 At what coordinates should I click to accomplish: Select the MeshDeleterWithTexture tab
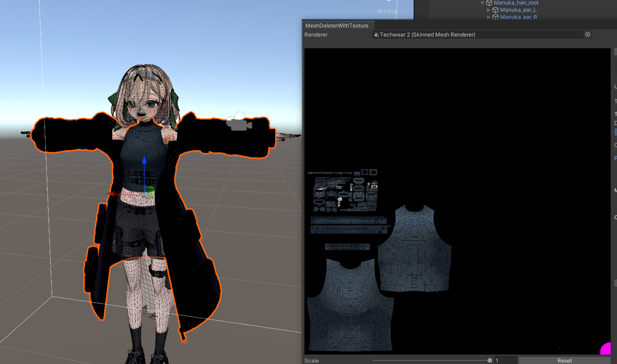coord(336,26)
